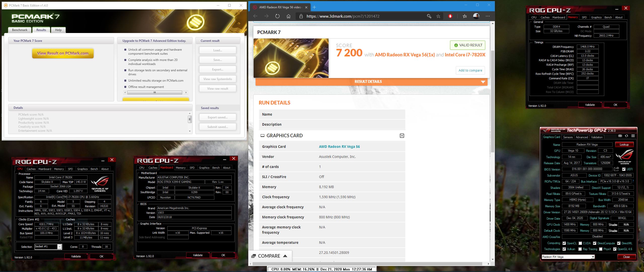Open the AMD Radeon RX Vega 56 link

[339, 147]
